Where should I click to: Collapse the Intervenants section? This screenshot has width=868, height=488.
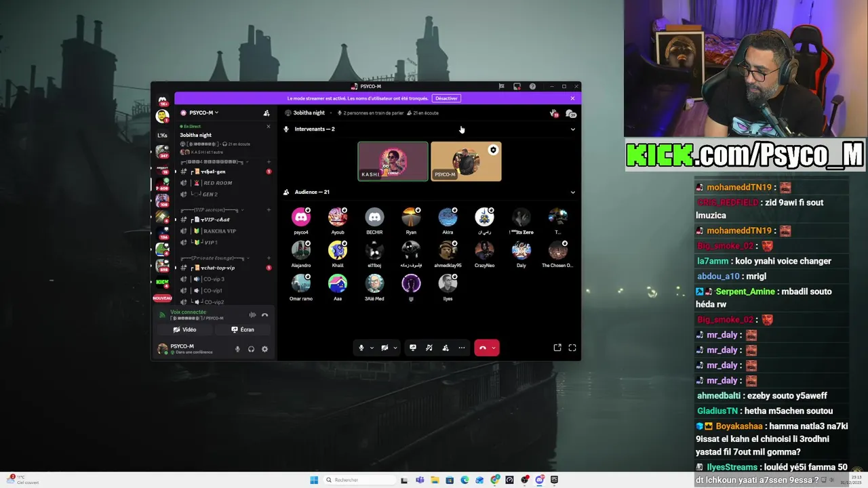pos(572,129)
